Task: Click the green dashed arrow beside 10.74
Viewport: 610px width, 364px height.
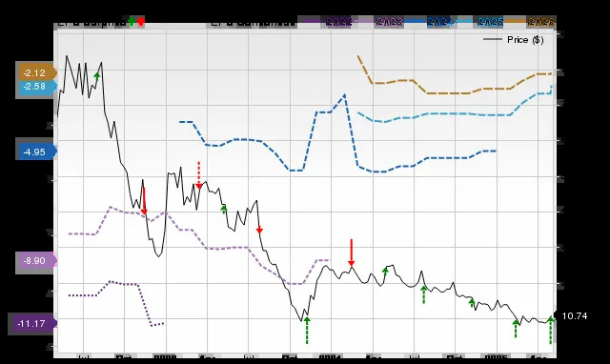Action: tap(551, 330)
